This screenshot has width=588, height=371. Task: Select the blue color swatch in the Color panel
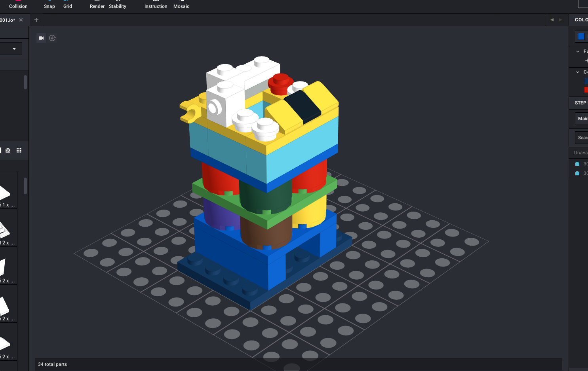tap(581, 36)
